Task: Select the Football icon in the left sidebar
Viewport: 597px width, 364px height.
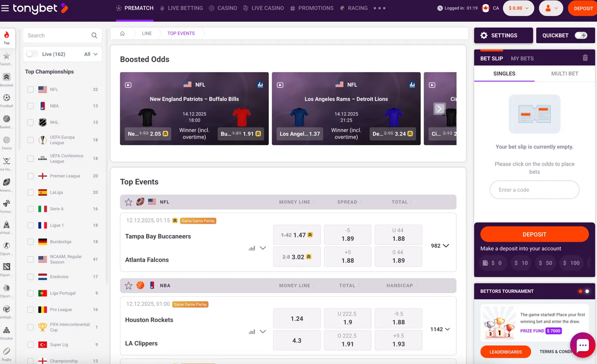Action: click(x=6, y=98)
